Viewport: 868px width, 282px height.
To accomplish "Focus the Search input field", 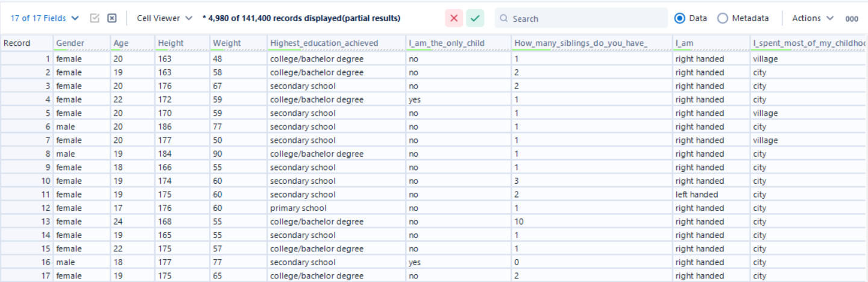I will (581, 18).
